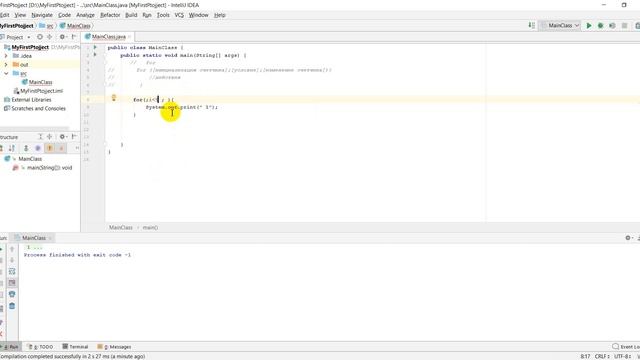Toggle scroll to end in Run console

tap(12, 282)
